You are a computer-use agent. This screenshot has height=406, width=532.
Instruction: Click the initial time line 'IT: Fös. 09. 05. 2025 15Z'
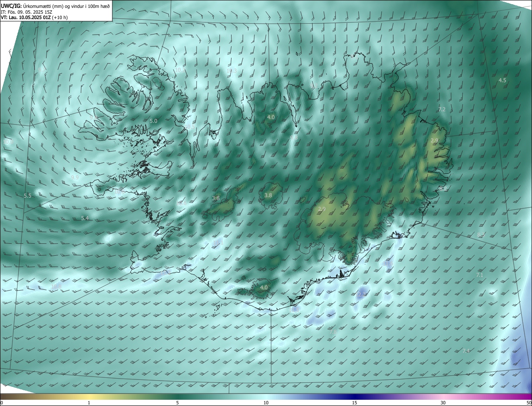point(26,12)
